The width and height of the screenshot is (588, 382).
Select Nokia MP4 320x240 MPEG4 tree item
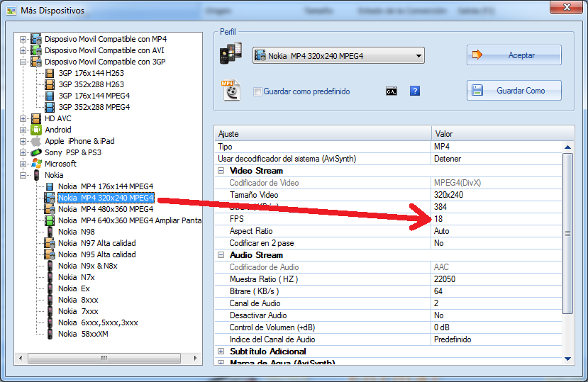[106, 198]
